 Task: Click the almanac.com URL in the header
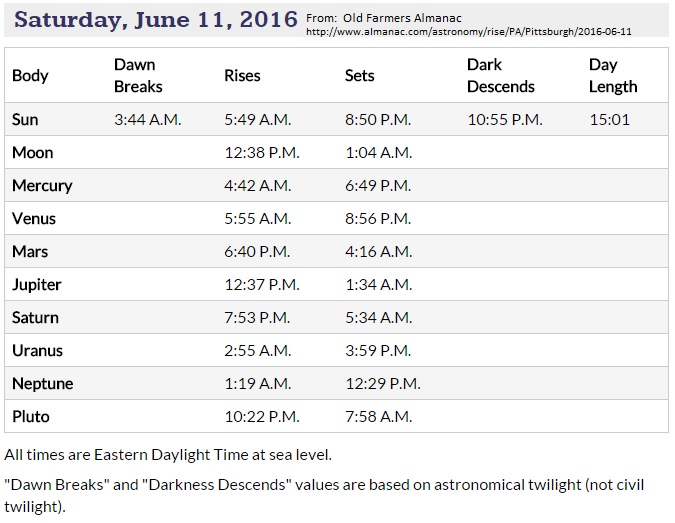click(469, 32)
